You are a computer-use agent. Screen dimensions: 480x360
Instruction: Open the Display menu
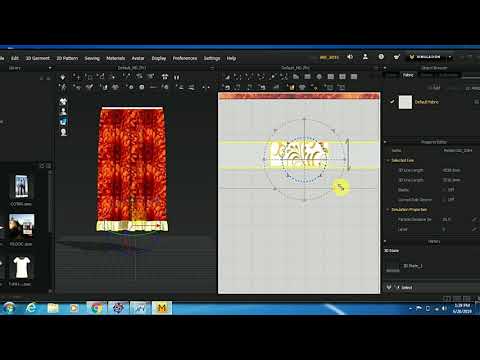click(x=159, y=58)
